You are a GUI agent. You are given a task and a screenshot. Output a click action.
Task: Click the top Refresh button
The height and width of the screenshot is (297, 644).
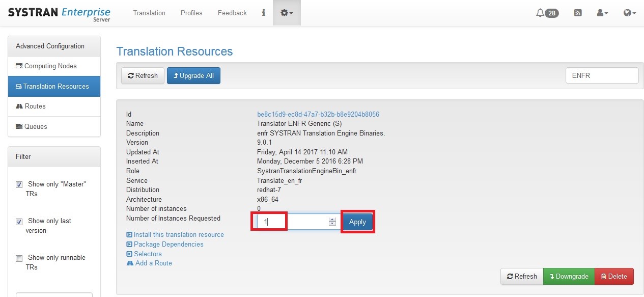[143, 75]
